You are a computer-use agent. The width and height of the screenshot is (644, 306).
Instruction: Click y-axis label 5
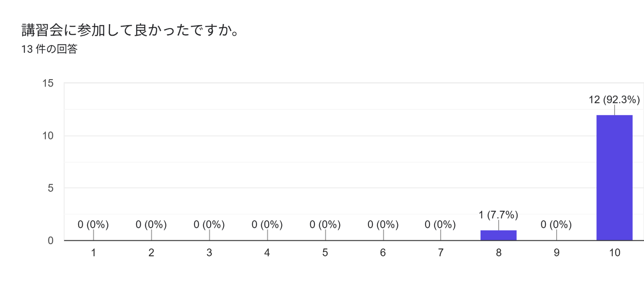click(x=51, y=188)
